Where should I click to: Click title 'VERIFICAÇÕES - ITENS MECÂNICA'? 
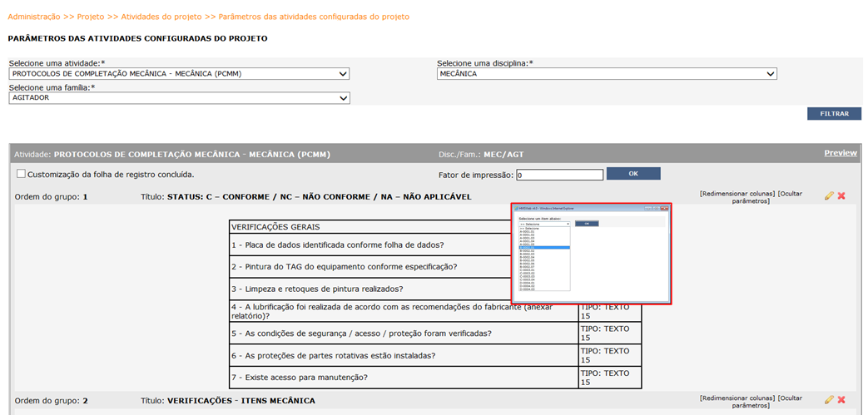(x=241, y=401)
